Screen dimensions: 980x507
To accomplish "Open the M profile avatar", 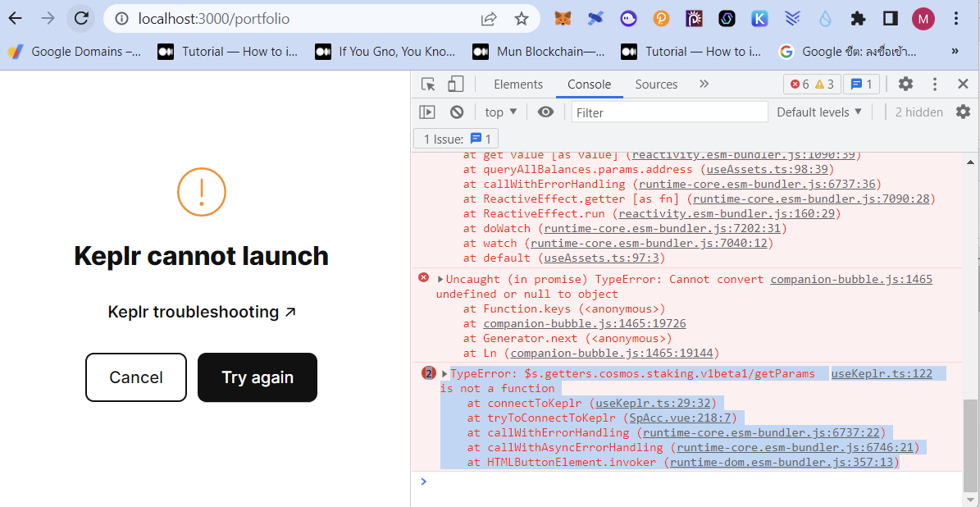I will pyautogui.click(x=923, y=19).
